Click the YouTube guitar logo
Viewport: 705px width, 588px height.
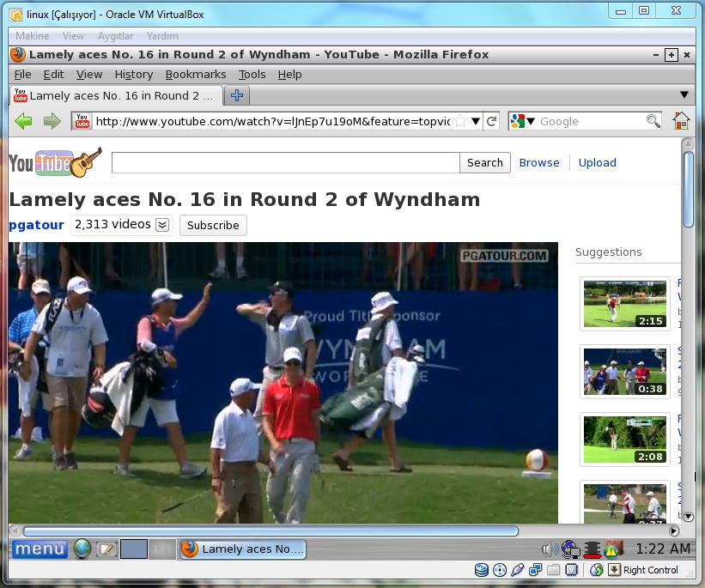(x=55, y=162)
